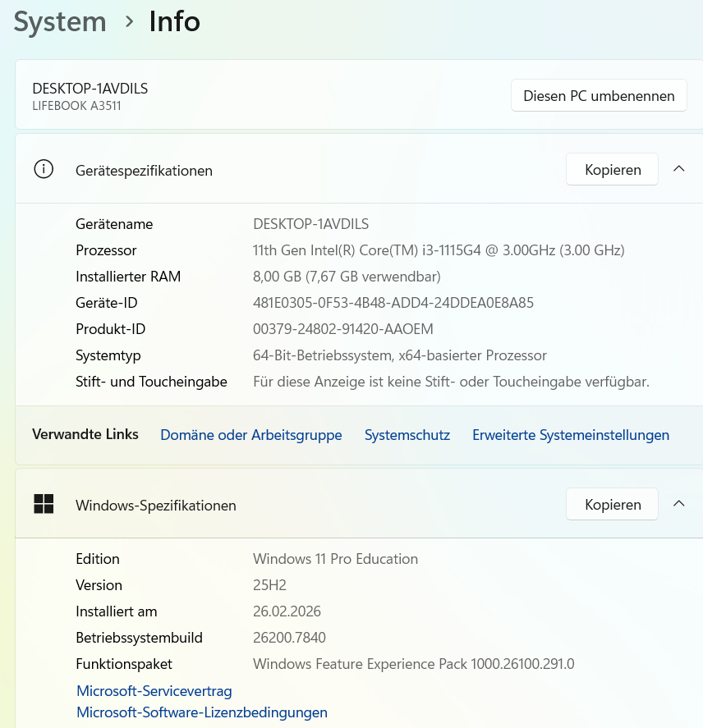703x728 pixels.
Task: Click the Gerätename value DESKTOP-1AVDILS
Action: (310, 224)
